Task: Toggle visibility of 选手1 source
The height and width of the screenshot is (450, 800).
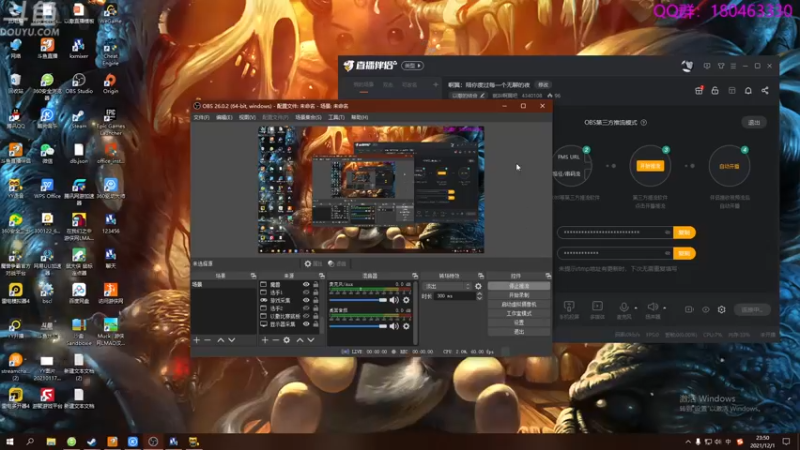Action: point(306,292)
